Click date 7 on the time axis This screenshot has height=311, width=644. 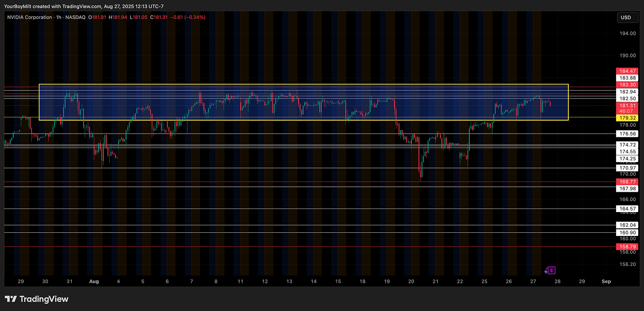(192, 281)
